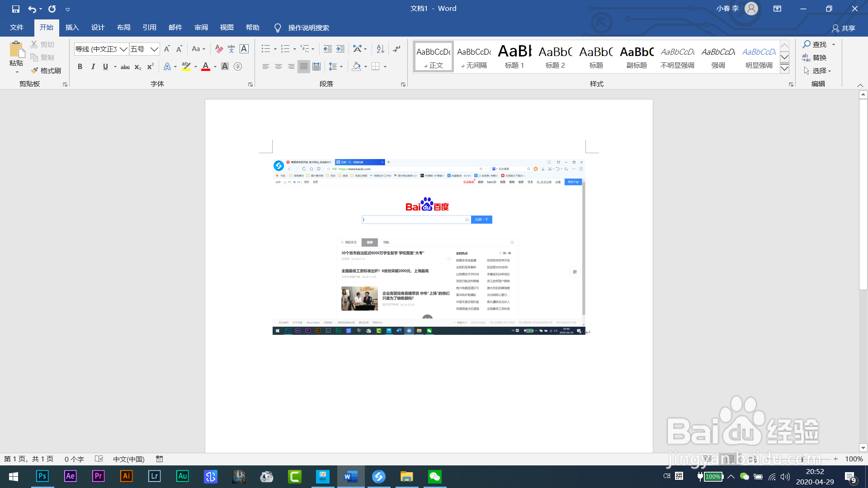Apply the 无间隔 style
The height and width of the screenshot is (488, 868).
point(474,56)
